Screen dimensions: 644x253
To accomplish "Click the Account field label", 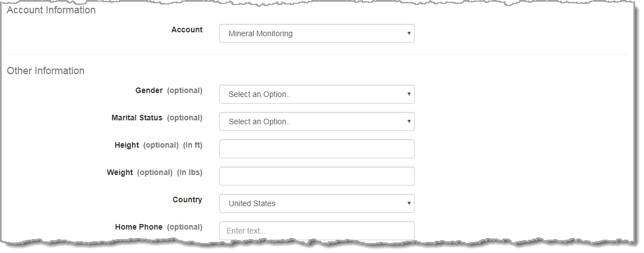I will [x=187, y=30].
